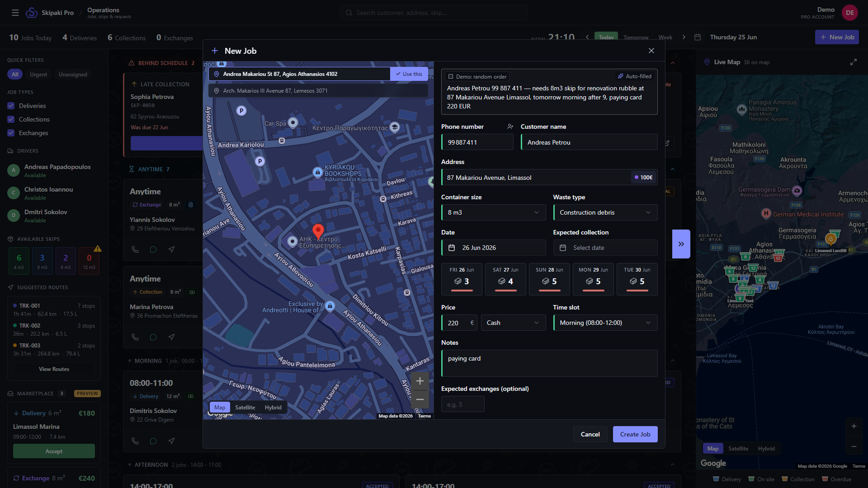This screenshot has width=868, height=488.
Task: Zoom in on the Live Map
Action: pos(854,426)
